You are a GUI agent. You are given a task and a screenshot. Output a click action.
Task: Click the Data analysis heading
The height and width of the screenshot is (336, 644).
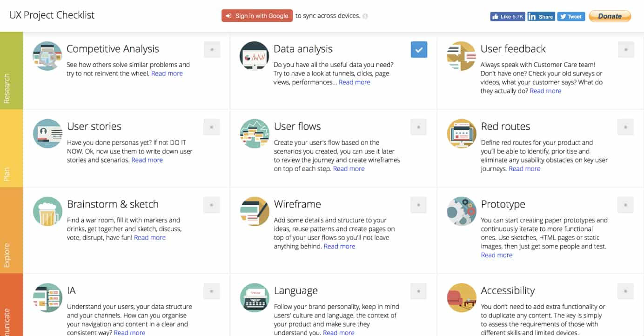(303, 49)
